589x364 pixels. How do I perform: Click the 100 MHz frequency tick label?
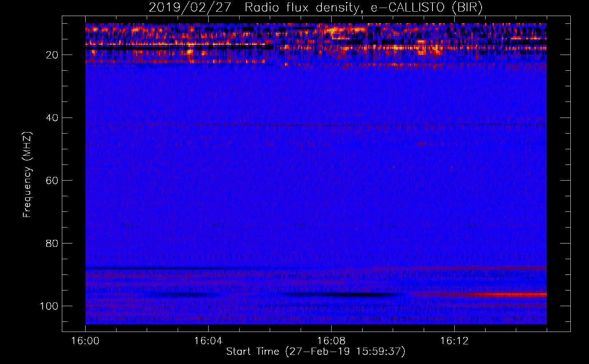click(x=49, y=306)
